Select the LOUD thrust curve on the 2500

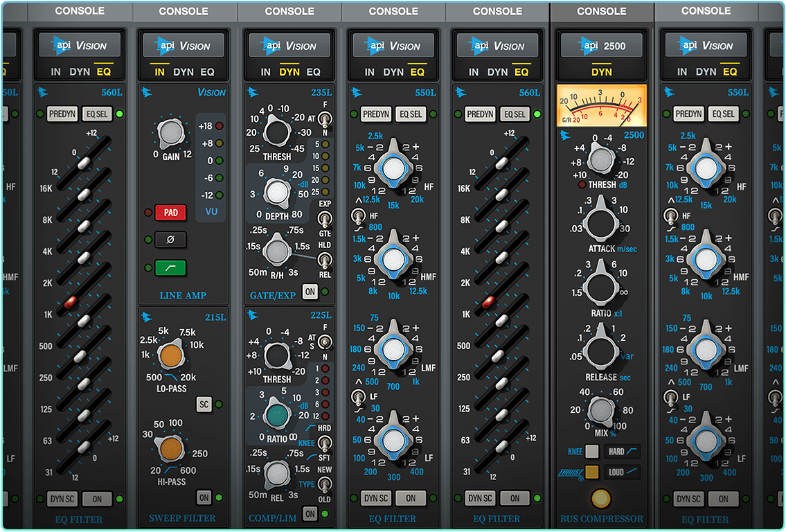coord(622,472)
